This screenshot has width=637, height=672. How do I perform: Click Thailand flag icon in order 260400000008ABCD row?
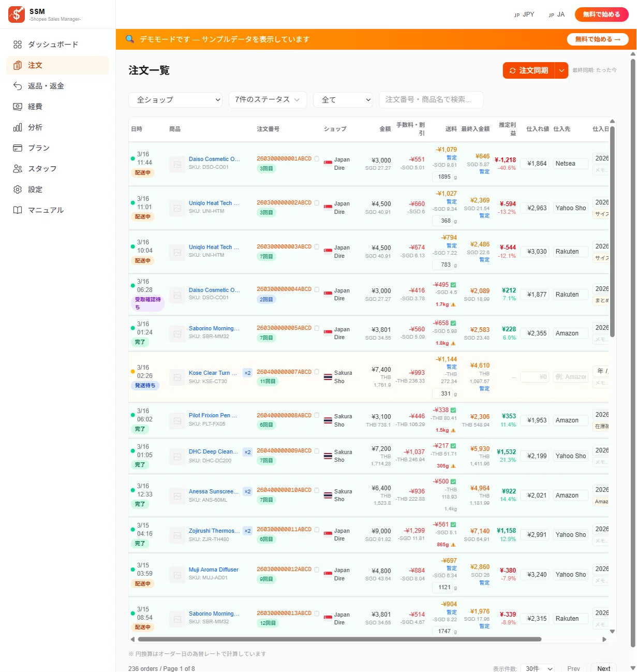(x=328, y=420)
